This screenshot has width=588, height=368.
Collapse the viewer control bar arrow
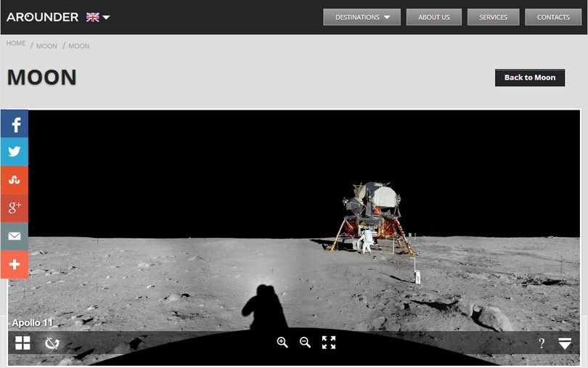565,343
